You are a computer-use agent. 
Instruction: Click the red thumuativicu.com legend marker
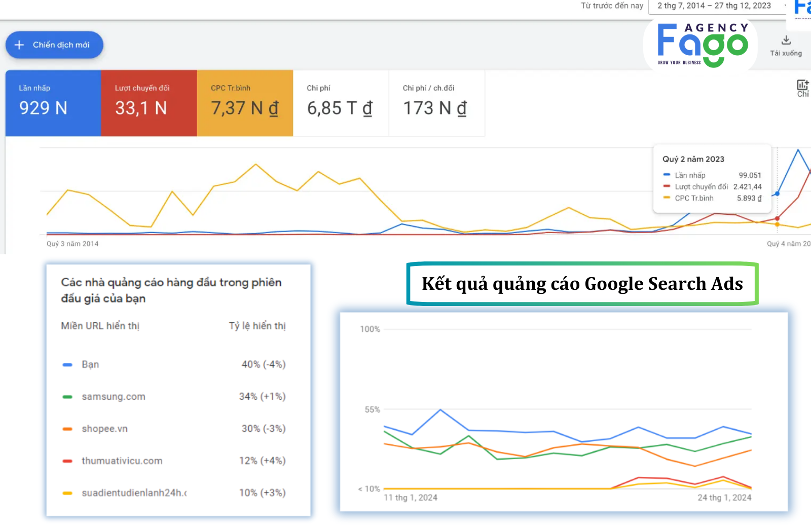point(67,461)
